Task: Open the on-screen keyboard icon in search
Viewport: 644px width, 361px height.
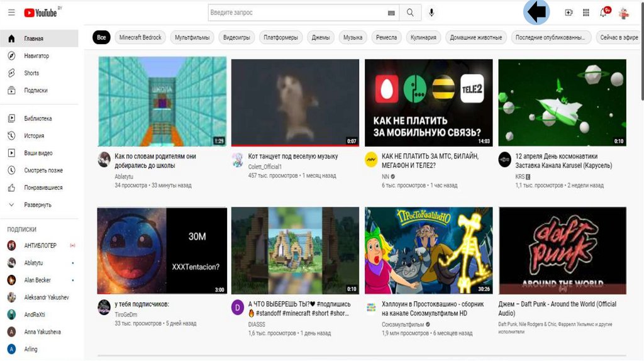Action: point(392,13)
